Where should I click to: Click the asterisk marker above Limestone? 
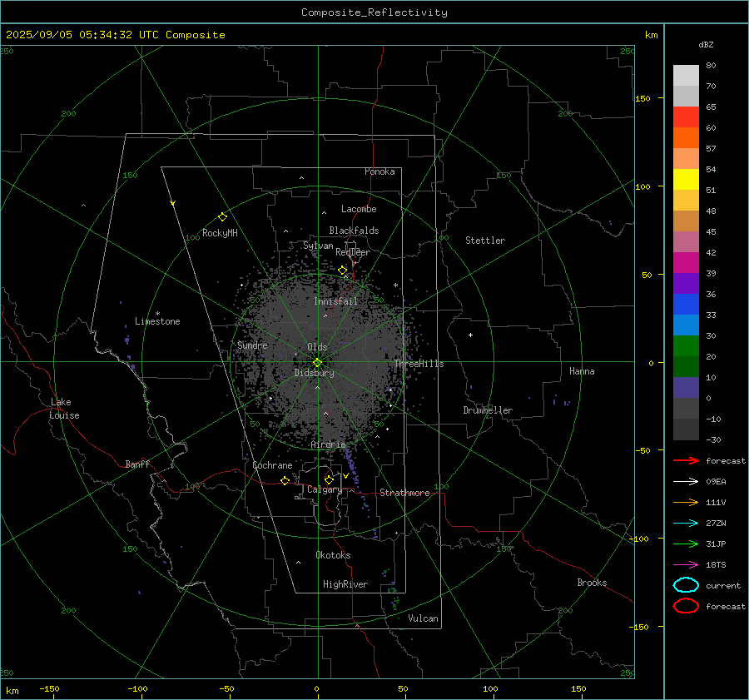coord(157,314)
